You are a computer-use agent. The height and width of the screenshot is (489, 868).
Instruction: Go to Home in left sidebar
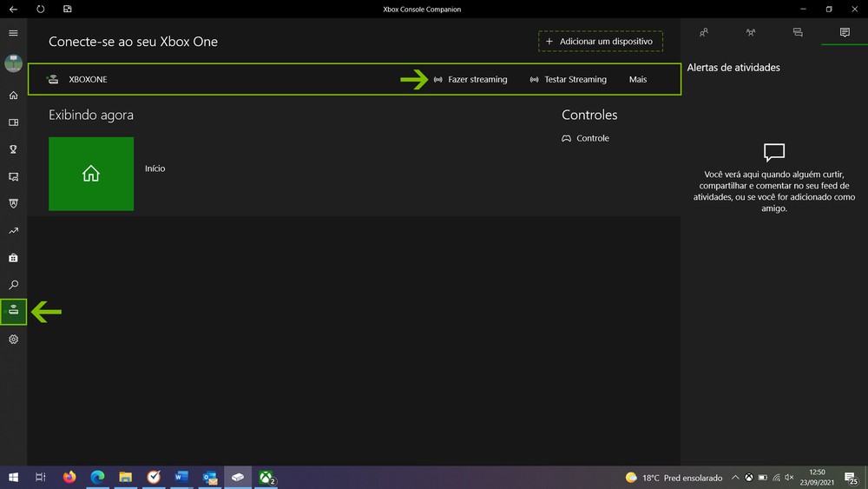pos(13,96)
